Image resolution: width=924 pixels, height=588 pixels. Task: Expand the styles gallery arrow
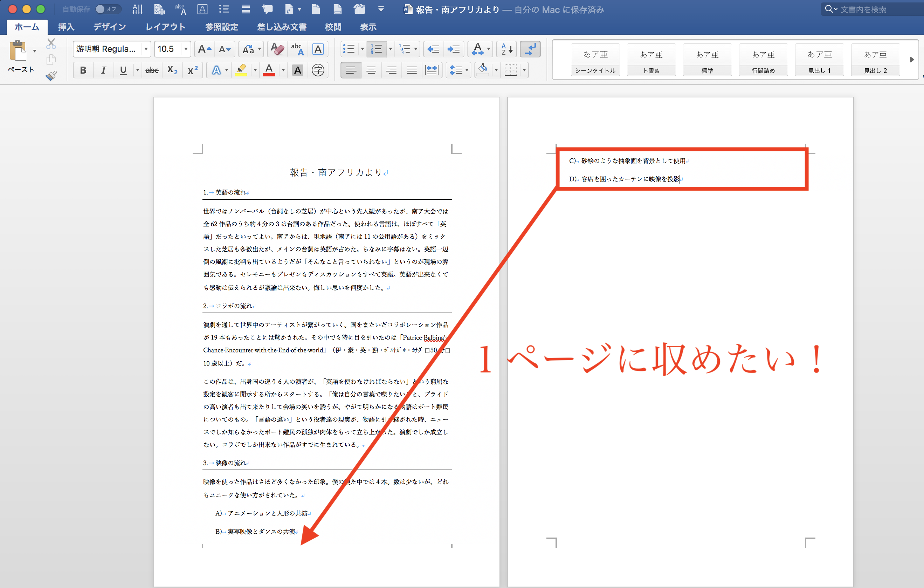[x=912, y=60]
